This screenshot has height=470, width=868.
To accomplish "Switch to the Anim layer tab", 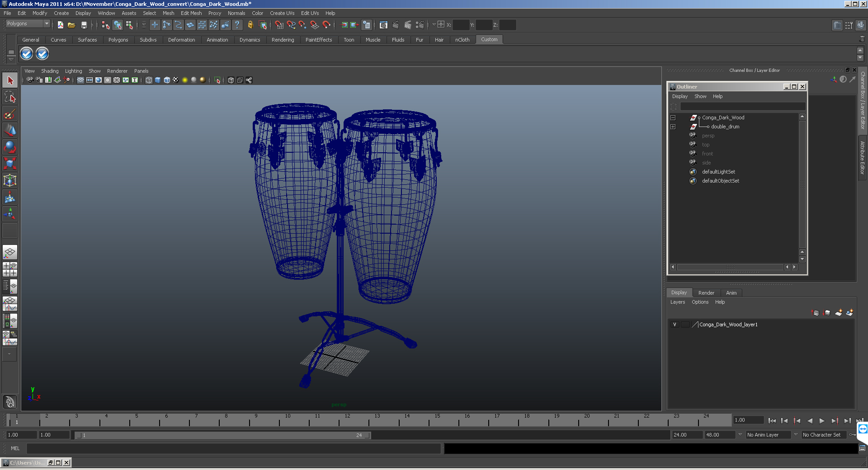I will point(731,293).
